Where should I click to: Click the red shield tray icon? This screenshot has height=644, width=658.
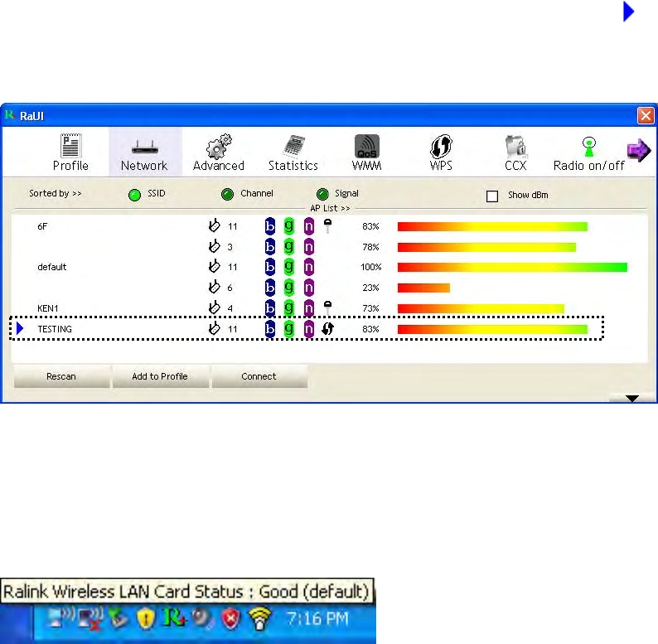[230, 619]
